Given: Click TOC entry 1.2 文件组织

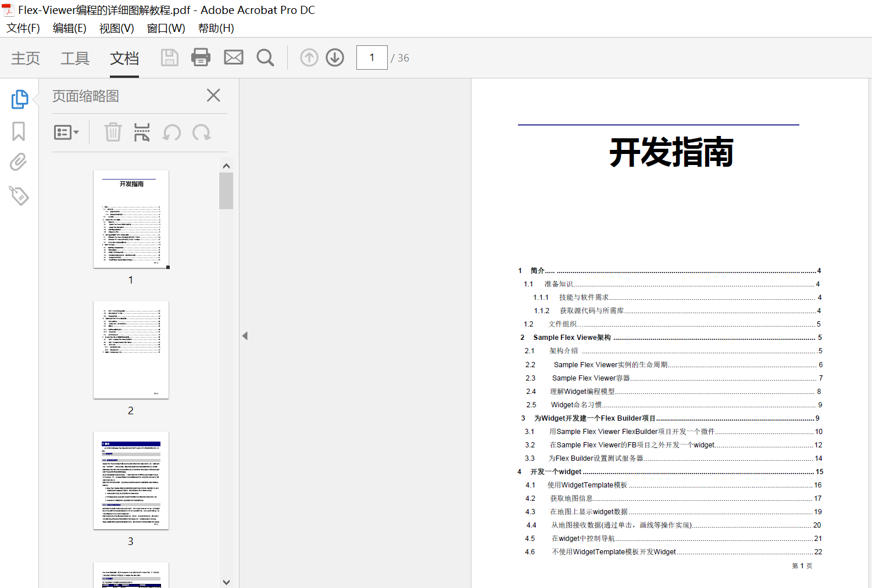Looking at the screenshot, I should 671,324.
